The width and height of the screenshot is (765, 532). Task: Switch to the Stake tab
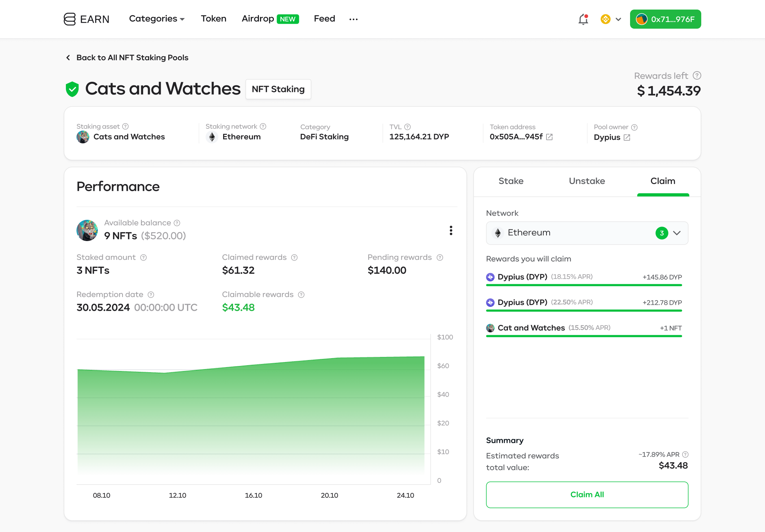click(511, 181)
